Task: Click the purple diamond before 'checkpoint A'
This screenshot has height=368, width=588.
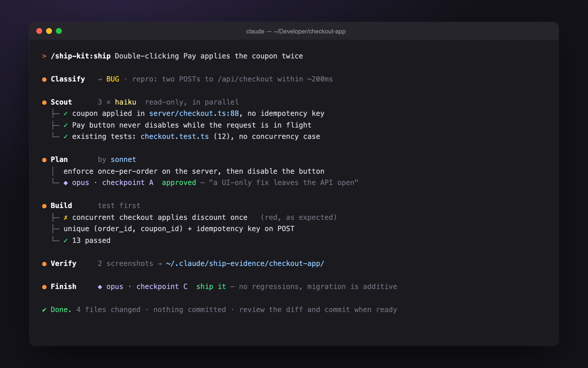Action: point(65,183)
